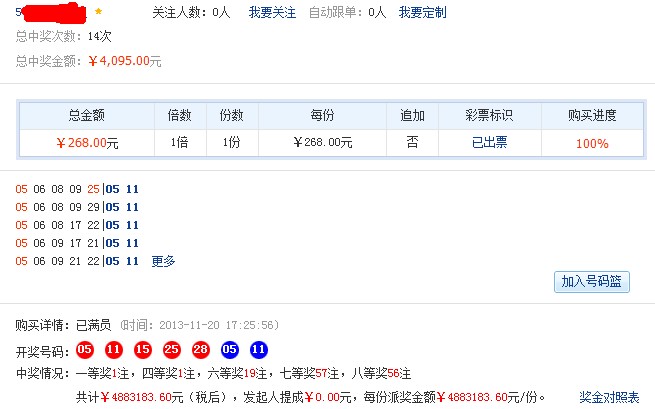Click the 追加 column header
The height and width of the screenshot is (409, 655).
coord(412,115)
